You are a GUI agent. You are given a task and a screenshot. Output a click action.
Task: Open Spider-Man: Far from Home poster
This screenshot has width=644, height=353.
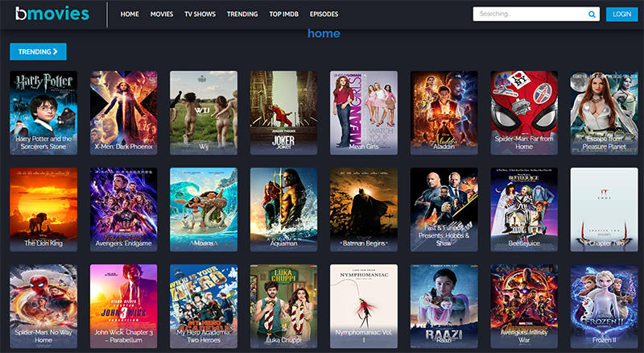click(x=524, y=113)
